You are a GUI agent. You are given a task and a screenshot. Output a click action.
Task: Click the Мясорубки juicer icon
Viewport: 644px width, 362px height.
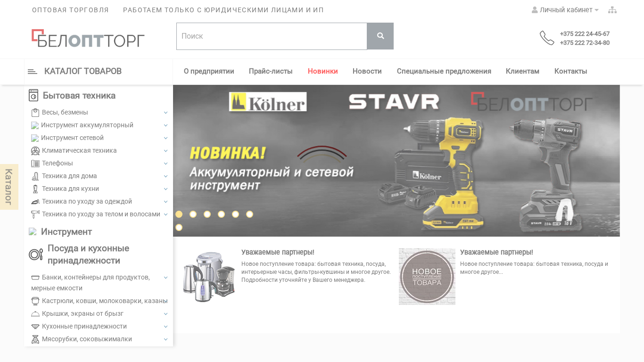click(35, 339)
